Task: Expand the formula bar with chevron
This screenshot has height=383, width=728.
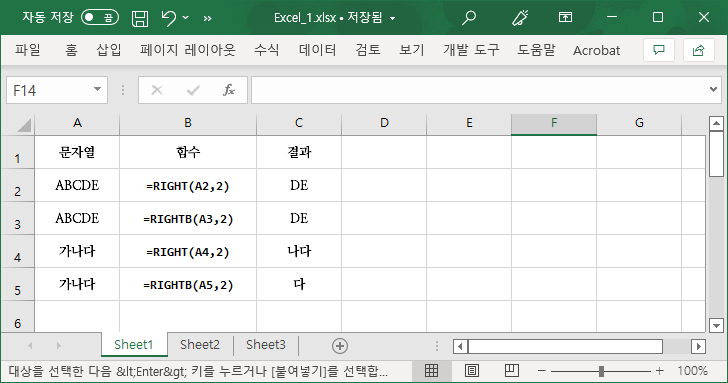Action: (x=714, y=89)
